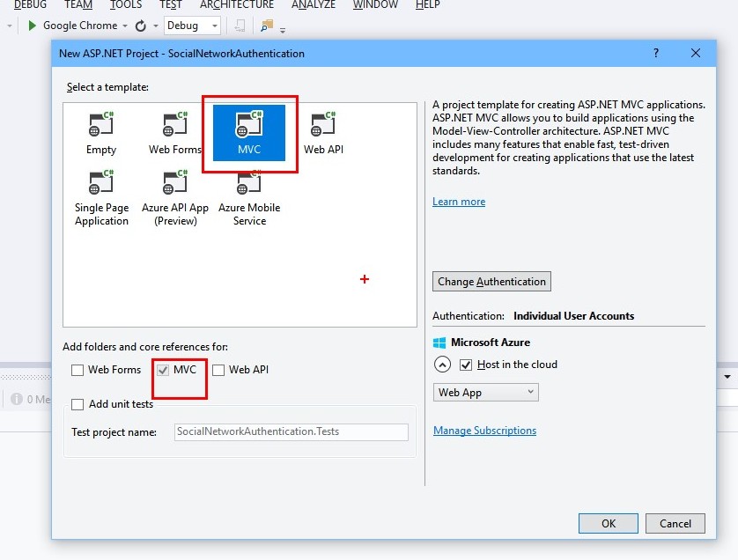Toggle the MVC references checkbox

(x=163, y=370)
